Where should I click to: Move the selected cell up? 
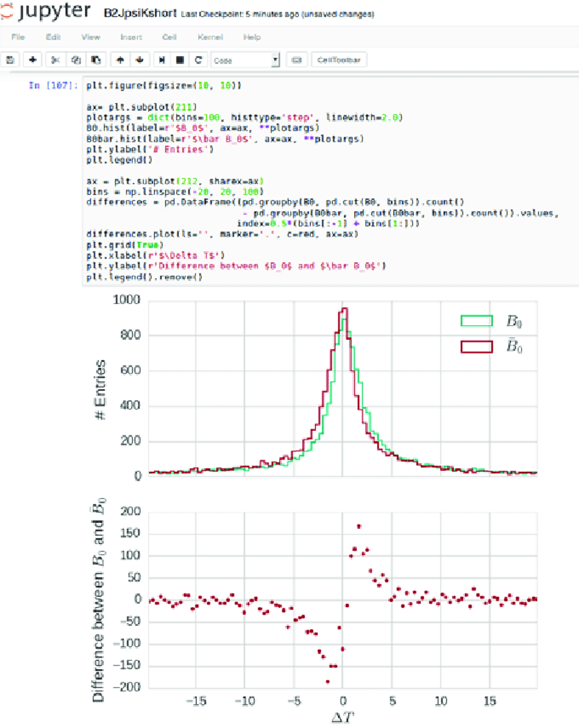(x=119, y=60)
